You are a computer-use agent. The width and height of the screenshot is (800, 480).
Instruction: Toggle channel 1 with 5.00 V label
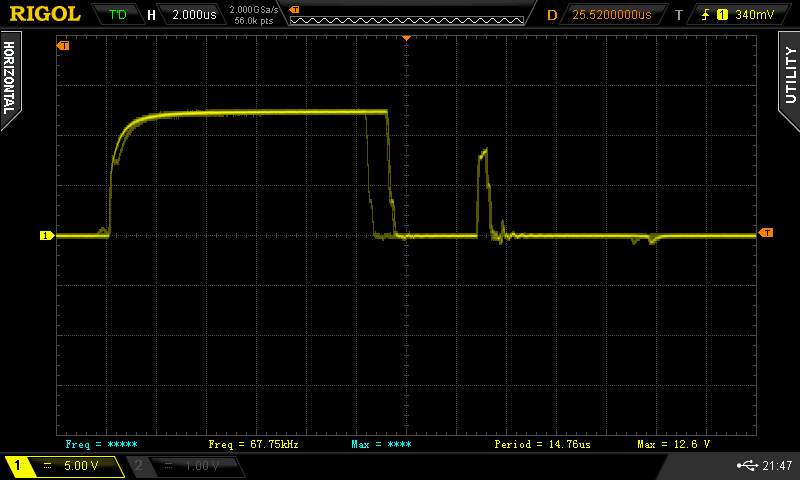pos(66,466)
